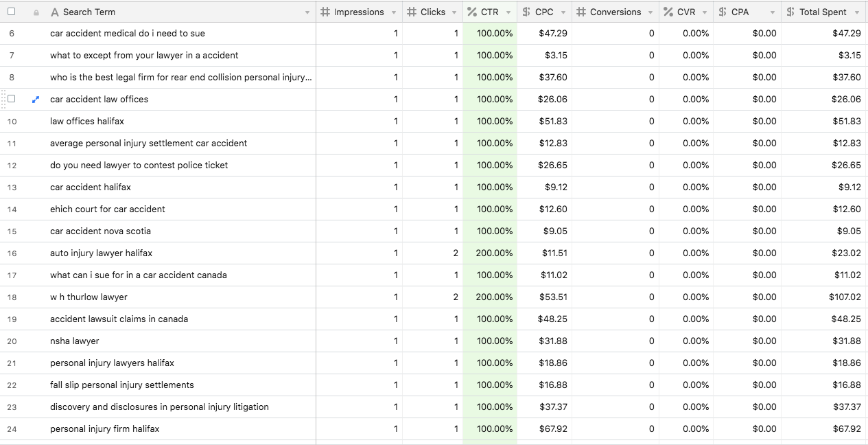868x445 pixels.
Task: Click the number icon beside Clicks header
Action: (x=412, y=12)
